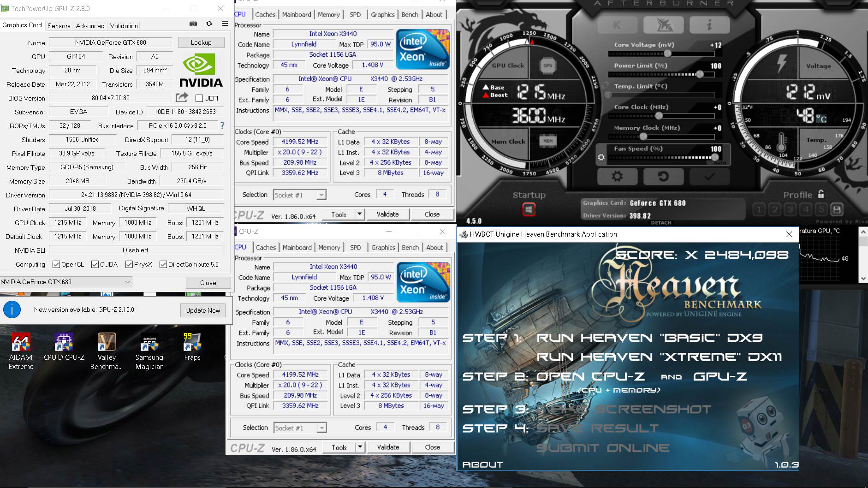
Task: Toggle fan speed Auto in Afterburner
Action: click(719, 162)
